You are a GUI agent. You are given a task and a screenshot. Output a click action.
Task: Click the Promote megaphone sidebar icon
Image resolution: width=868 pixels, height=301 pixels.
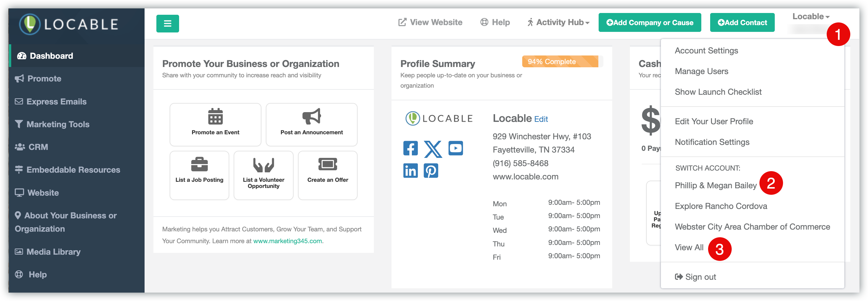pyautogui.click(x=19, y=78)
